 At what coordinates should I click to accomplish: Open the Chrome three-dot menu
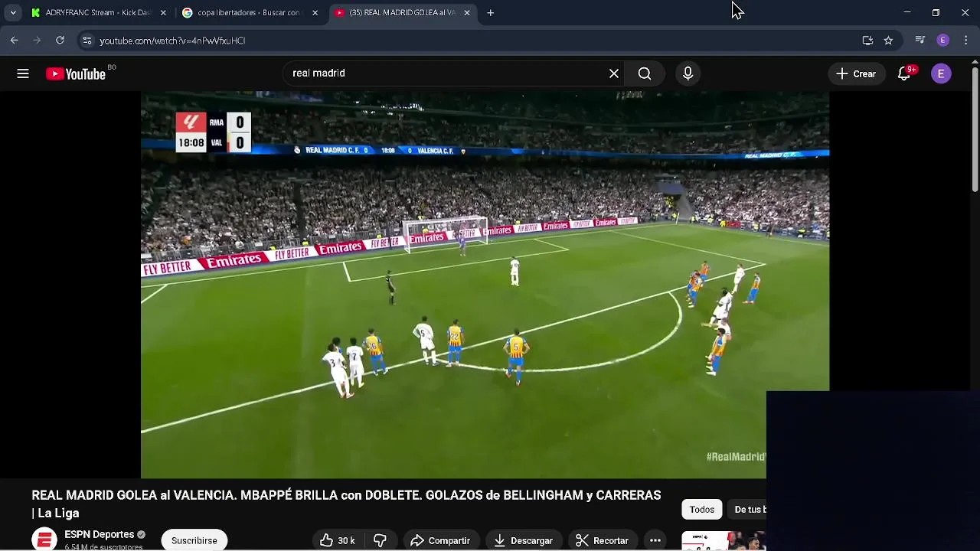[966, 41]
